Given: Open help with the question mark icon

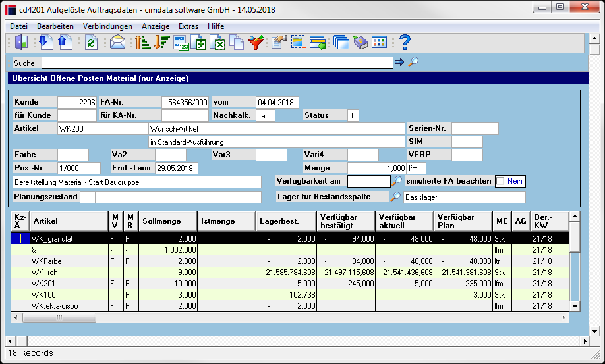Looking at the screenshot, I should click(x=405, y=42).
